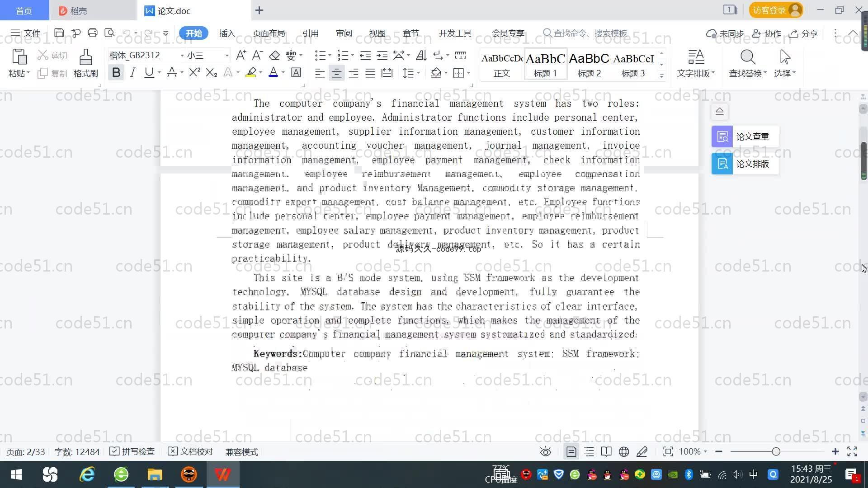This screenshot has height=488, width=868.
Task: Increase paragraph indent
Action: 382,55
